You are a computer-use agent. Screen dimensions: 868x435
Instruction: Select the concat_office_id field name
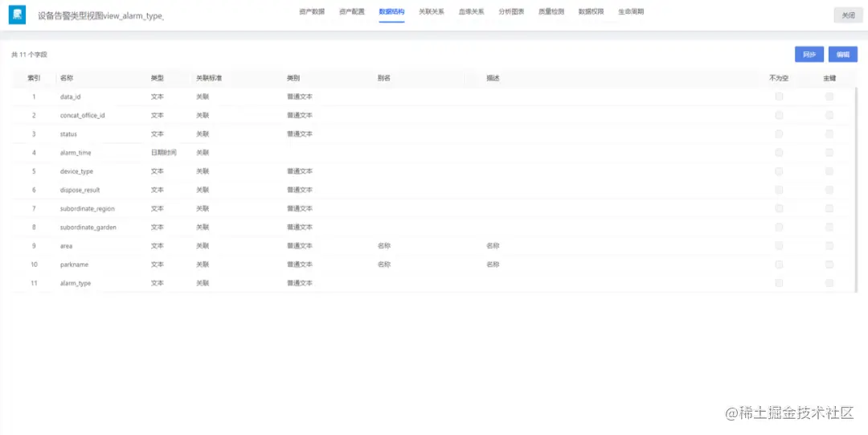point(83,115)
